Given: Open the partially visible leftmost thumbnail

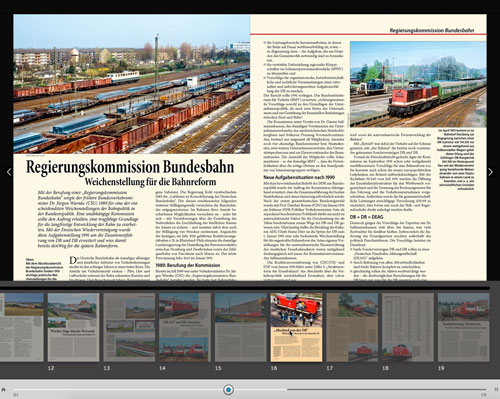Looking at the screenshot, I should pos(22,327).
